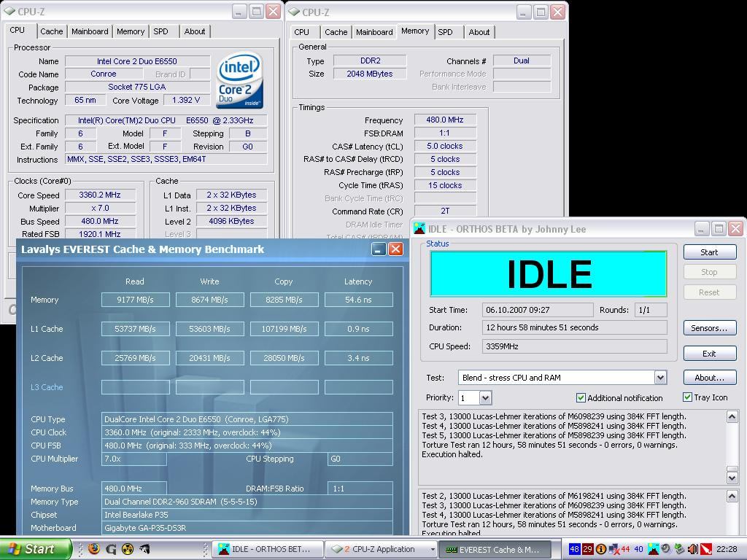Click the Start Time field in Orthos

[538, 310]
